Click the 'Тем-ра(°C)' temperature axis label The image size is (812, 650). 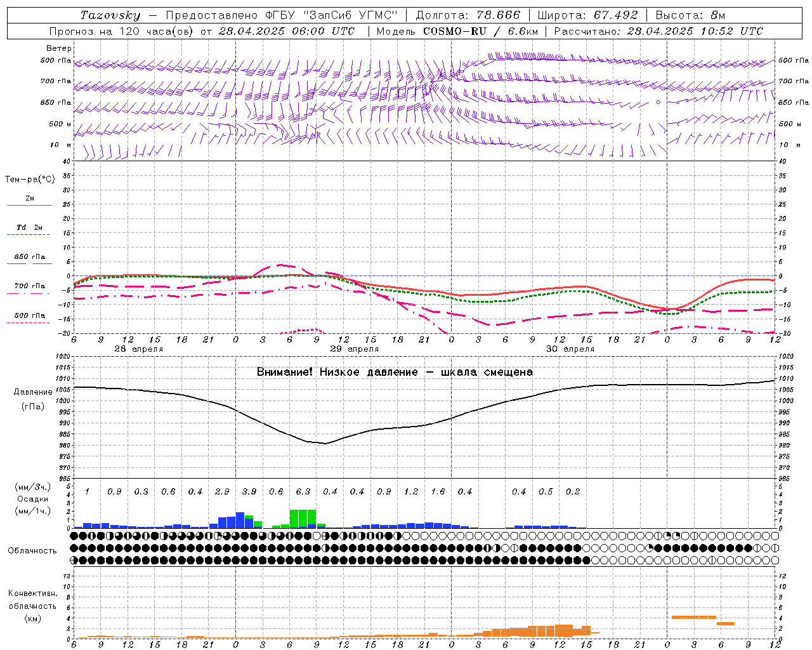30,180
